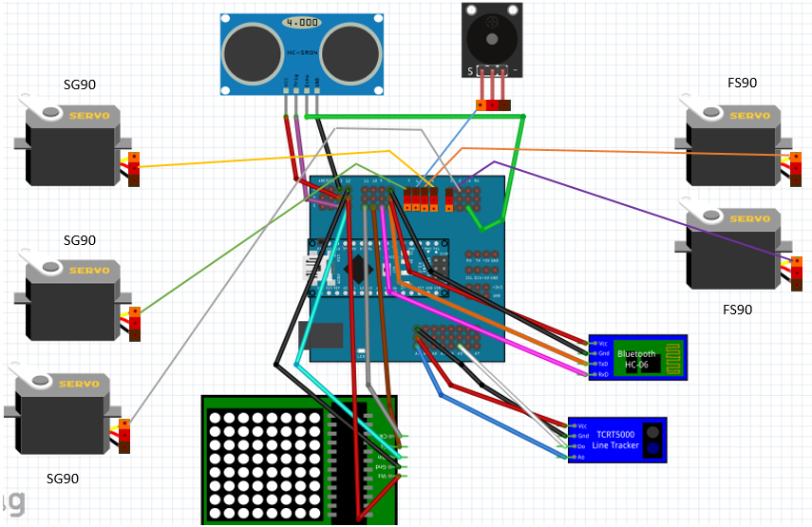The width and height of the screenshot is (812, 527).
Task: Click the buzzer's S signal pin label
Action: (469, 70)
